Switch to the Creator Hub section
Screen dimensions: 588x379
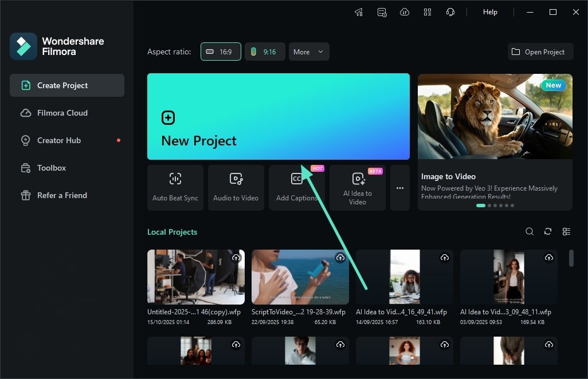(60, 140)
